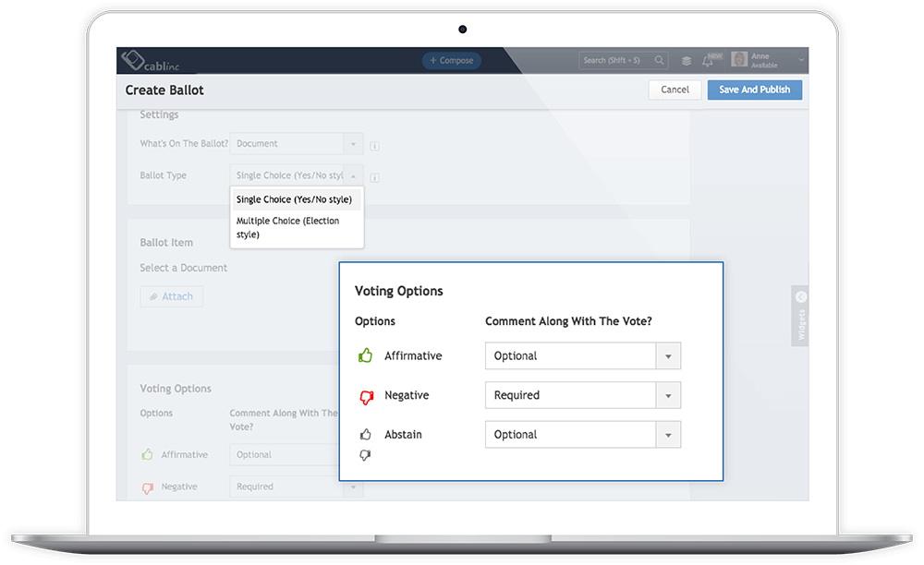Screen dimensions: 924x565
Task: Select Single Choice (Yes/No style) option
Action: click(297, 199)
